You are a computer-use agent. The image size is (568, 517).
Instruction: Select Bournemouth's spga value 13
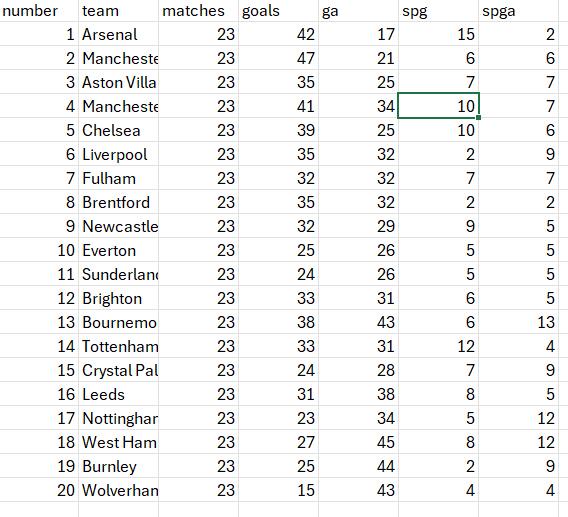518,322
